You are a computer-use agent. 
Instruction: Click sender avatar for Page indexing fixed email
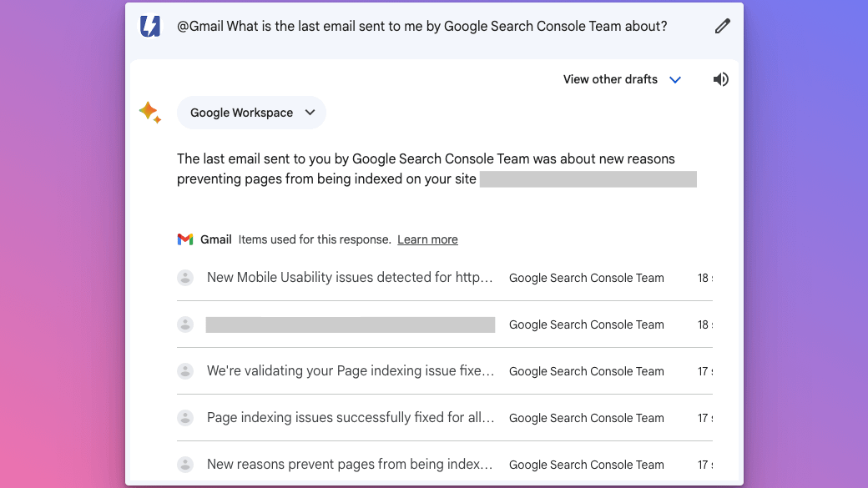click(185, 418)
